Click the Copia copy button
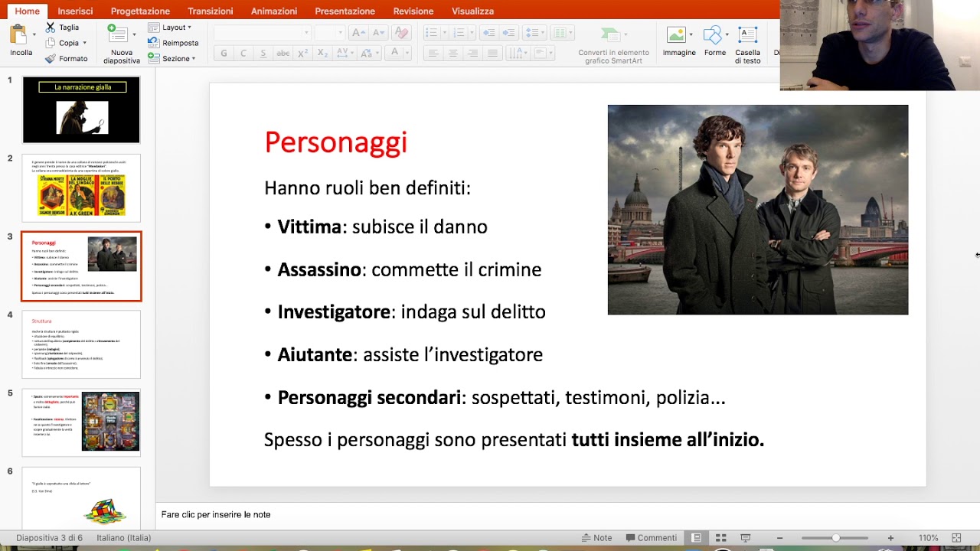 coord(62,43)
